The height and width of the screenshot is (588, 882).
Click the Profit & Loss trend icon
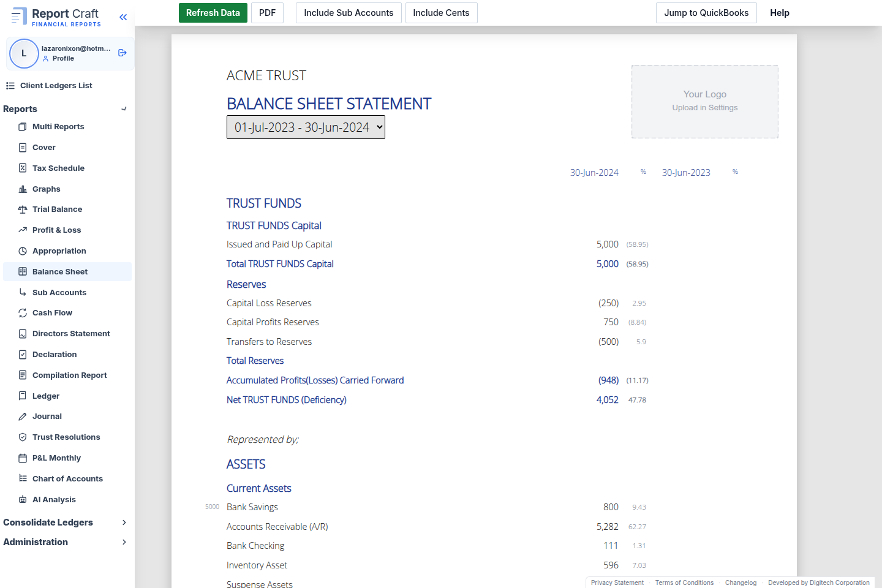[x=23, y=230]
